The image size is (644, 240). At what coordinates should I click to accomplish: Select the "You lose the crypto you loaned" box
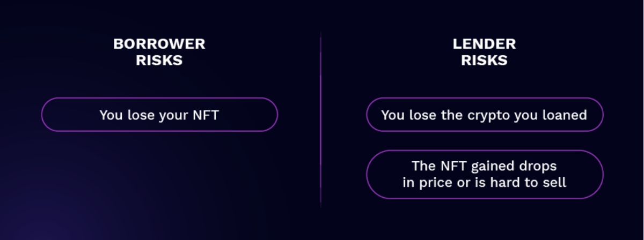484,115
